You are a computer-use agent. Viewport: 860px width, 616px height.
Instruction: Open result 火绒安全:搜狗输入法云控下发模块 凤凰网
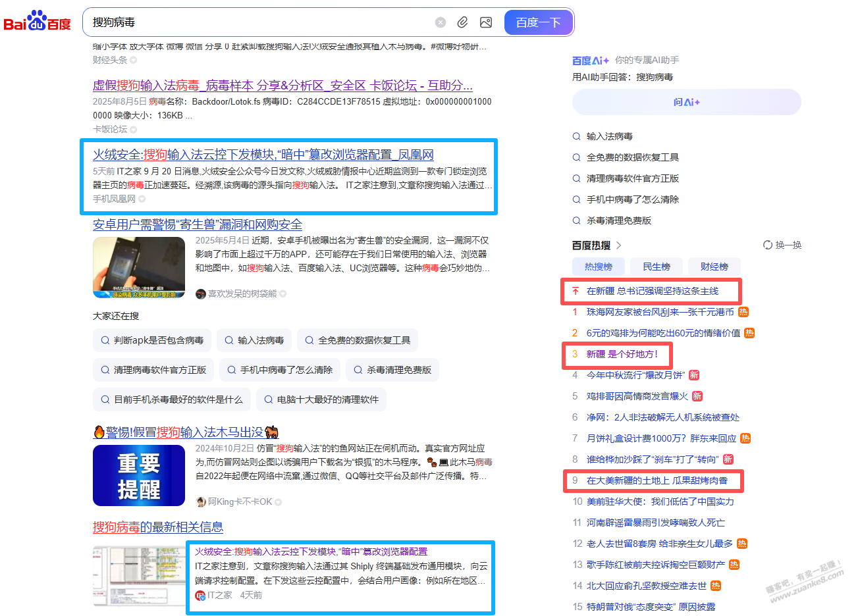coord(263,155)
